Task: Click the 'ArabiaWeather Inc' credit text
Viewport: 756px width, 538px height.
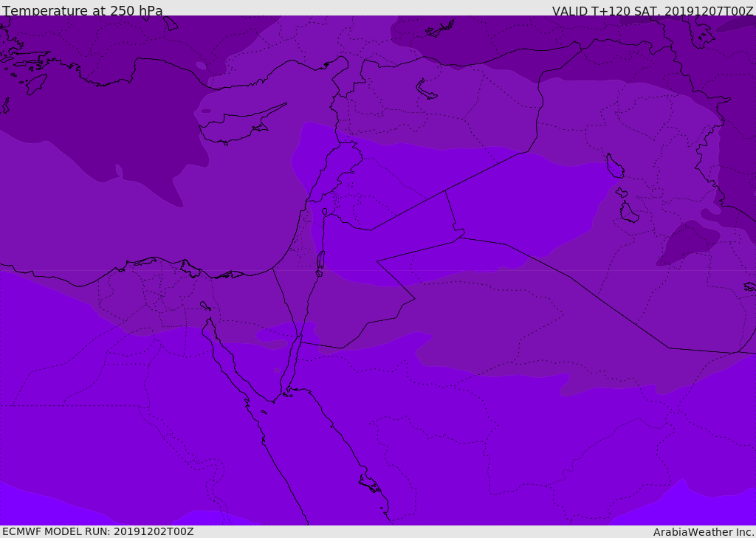Action: coord(704,532)
